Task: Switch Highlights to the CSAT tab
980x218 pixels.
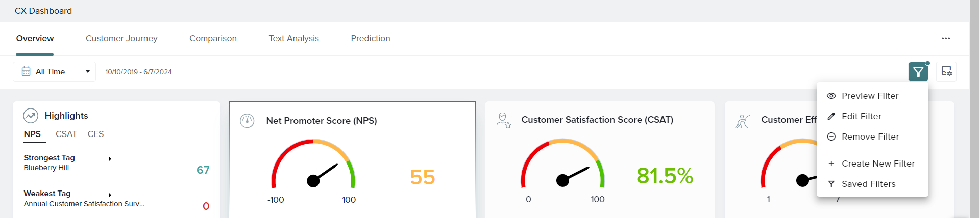Action: (x=66, y=134)
